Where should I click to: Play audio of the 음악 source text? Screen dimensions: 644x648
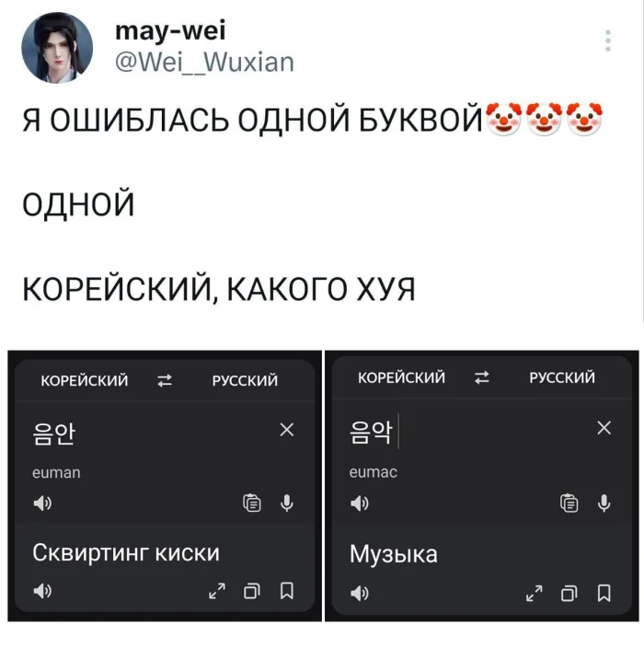360,503
